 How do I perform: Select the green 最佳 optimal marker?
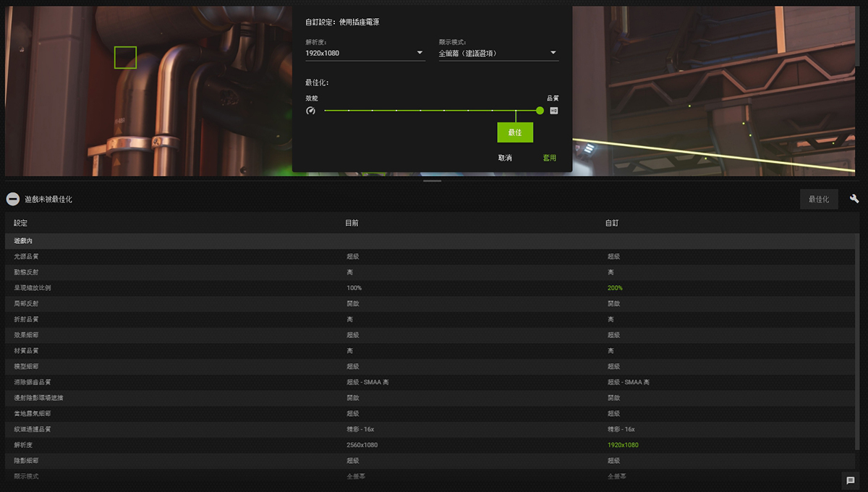pyautogui.click(x=515, y=132)
